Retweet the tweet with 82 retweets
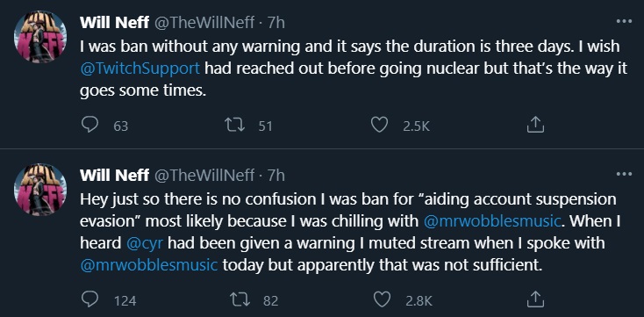Image resolution: width=644 pixels, height=317 pixels. [x=240, y=299]
